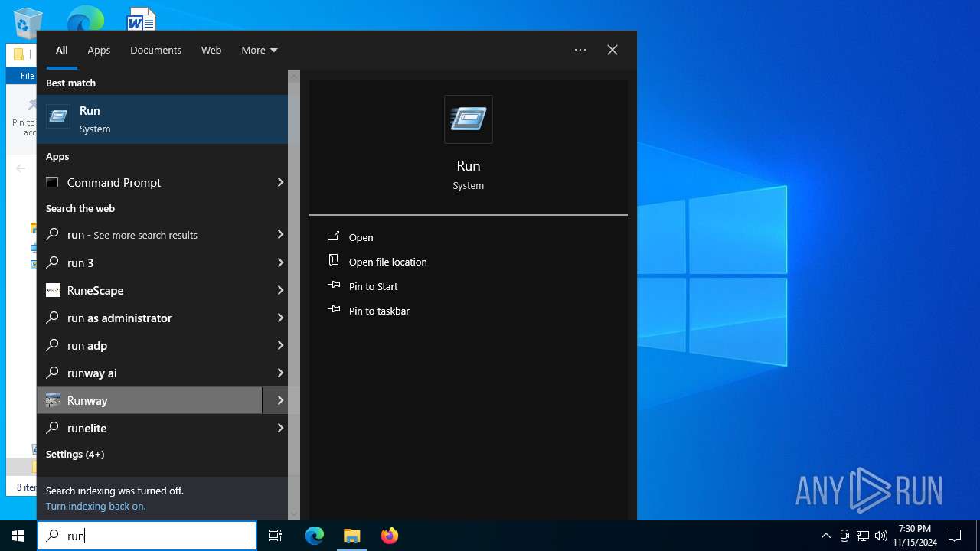980x551 pixels.
Task: Expand the 'runway ai' result arrow
Action: pyautogui.click(x=280, y=373)
